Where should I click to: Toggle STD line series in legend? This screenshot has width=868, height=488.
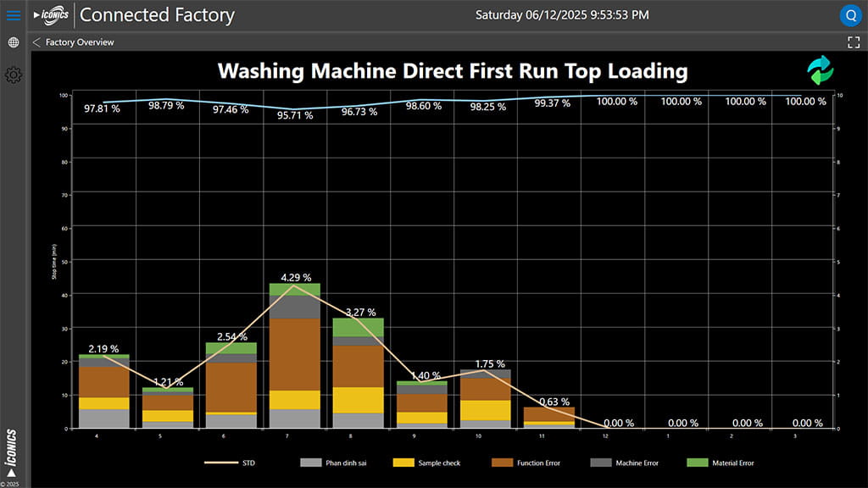[x=230, y=463]
